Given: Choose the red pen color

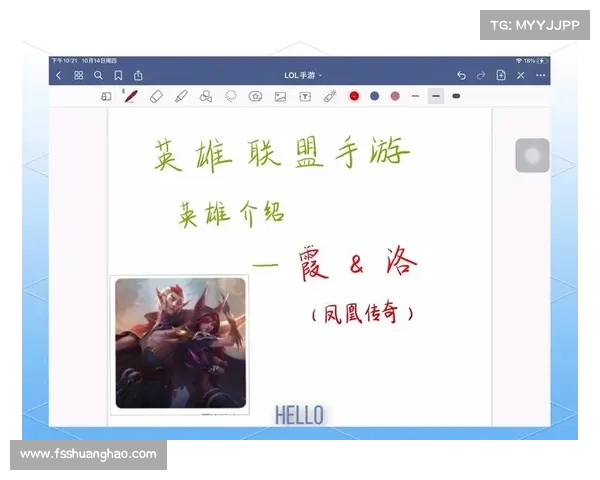Looking at the screenshot, I should 354,96.
